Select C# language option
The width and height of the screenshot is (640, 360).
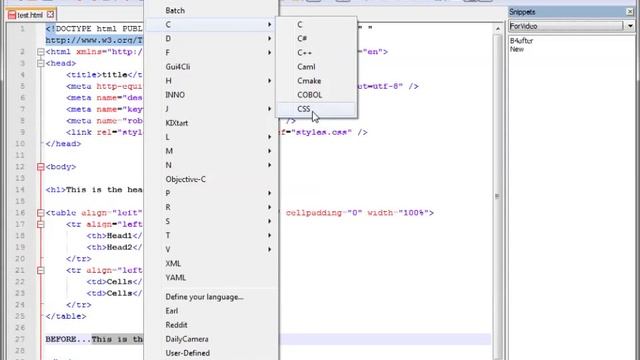pos(316,38)
